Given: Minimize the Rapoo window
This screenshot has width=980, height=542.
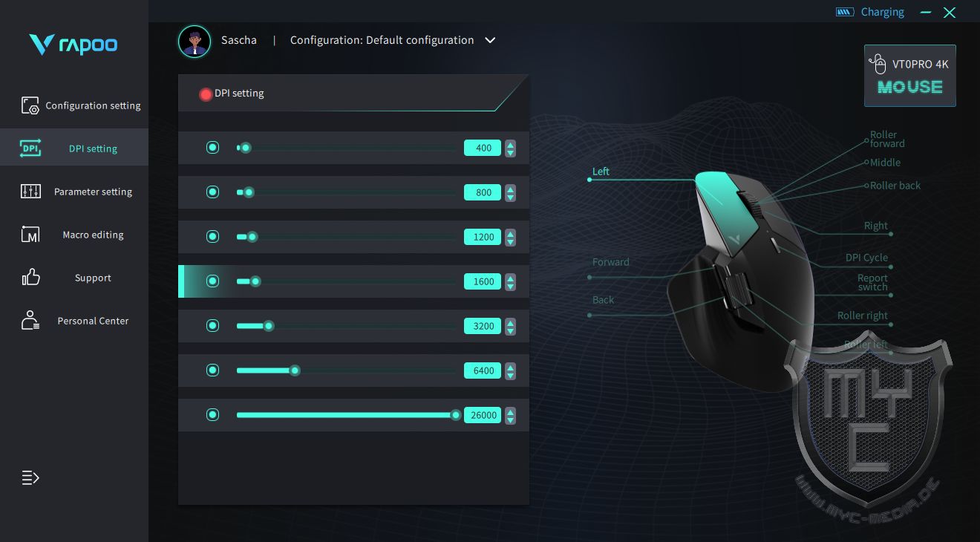Looking at the screenshot, I should 926,12.
